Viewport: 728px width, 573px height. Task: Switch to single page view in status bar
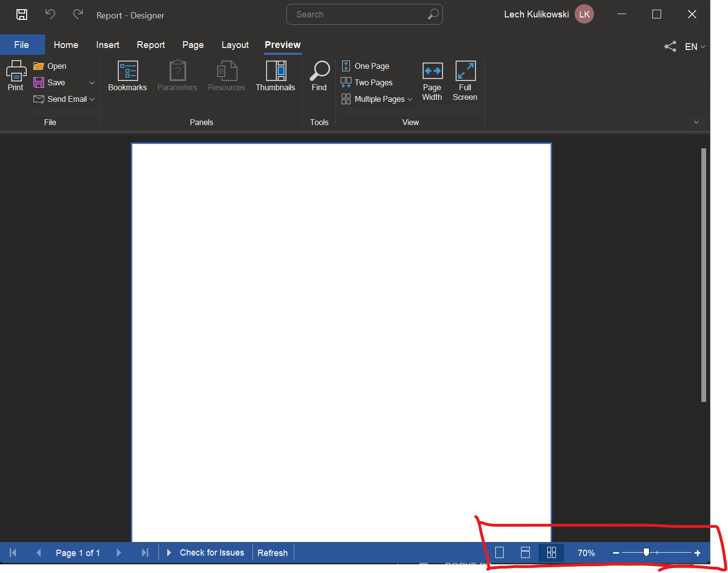click(x=499, y=553)
